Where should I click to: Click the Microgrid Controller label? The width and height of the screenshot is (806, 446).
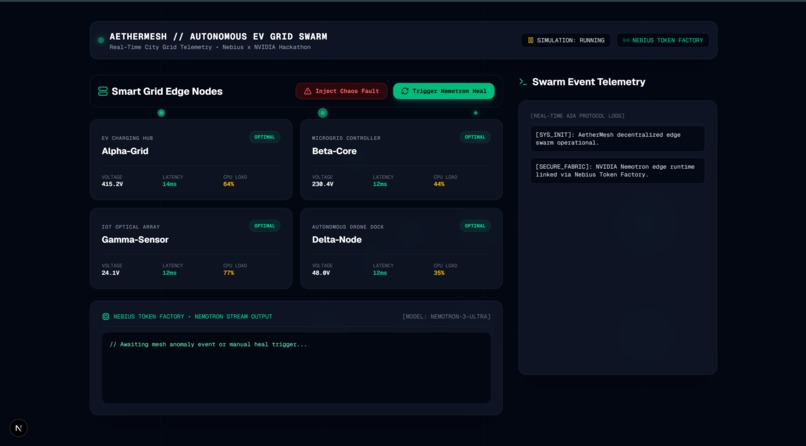346,138
